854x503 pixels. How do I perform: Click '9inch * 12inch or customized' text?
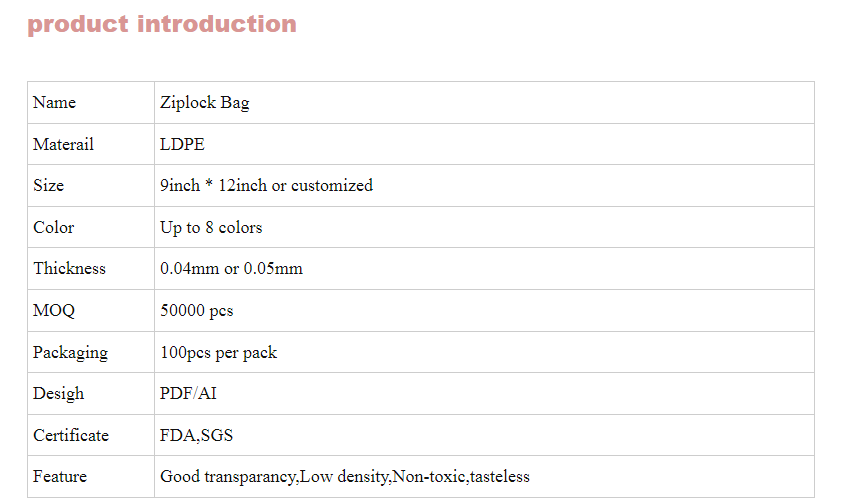[266, 186]
